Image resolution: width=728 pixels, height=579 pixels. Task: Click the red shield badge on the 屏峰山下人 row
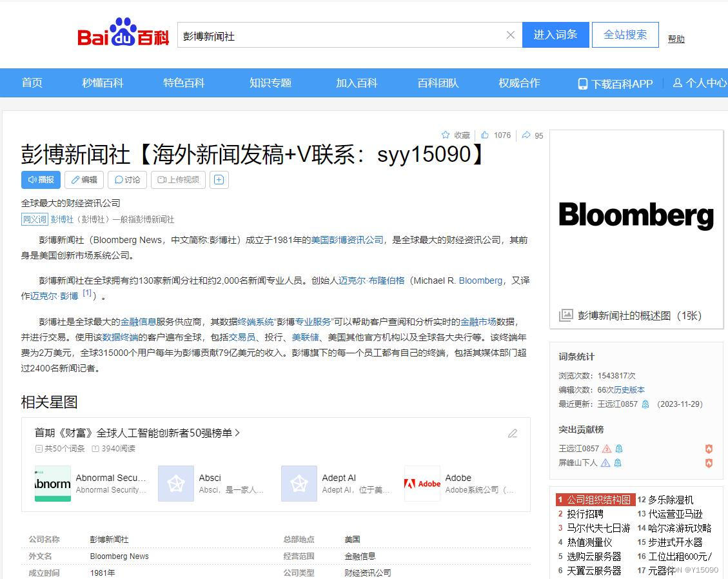click(x=709, y=463)
